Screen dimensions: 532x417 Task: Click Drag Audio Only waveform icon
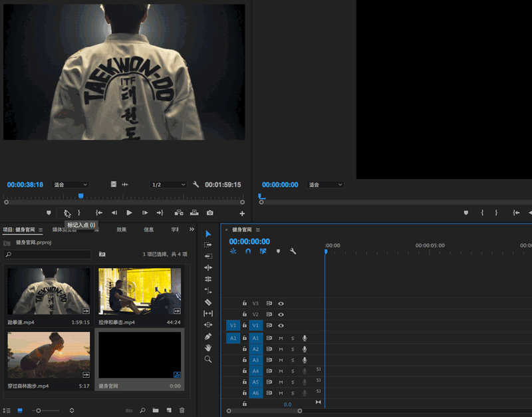(x=125, y=184)
